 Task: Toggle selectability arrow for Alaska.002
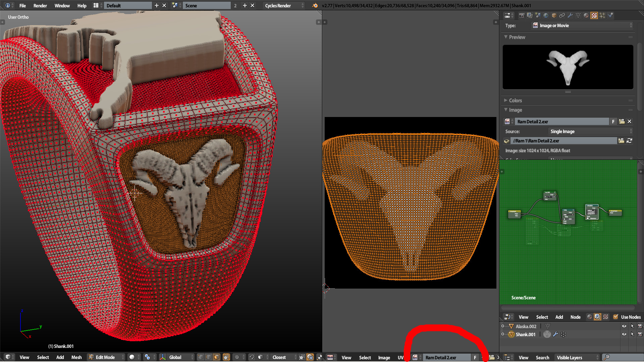(632, 326)
